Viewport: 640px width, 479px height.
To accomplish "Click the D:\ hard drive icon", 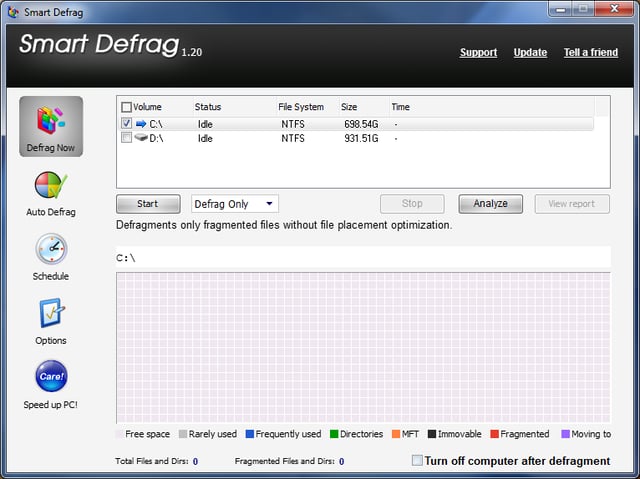I will click(x=141, y=138).
